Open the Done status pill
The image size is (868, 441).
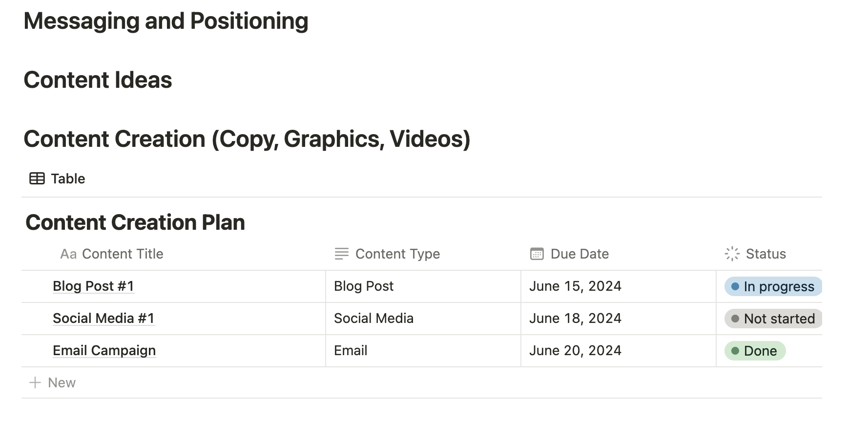click(x=755, y=351)
